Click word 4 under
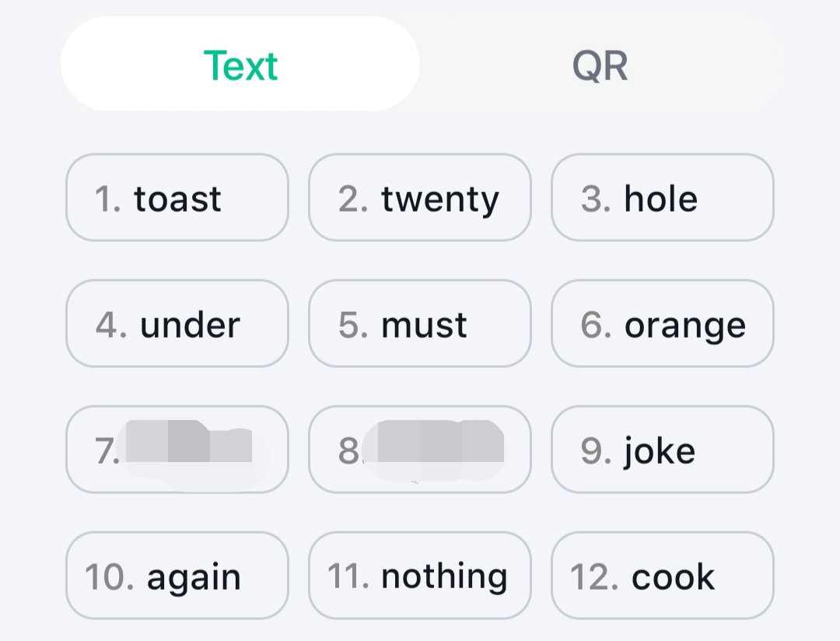This screenshot has height=641, width=840. click(x=177, y=323)
